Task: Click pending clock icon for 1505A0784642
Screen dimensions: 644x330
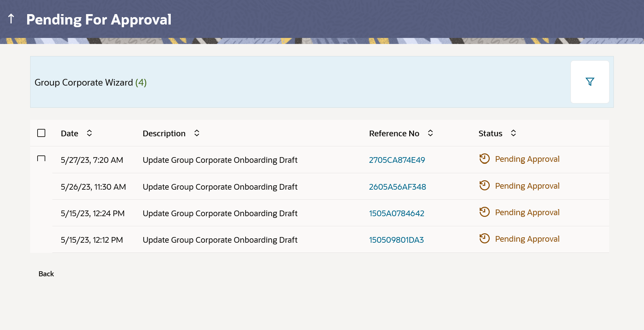Action: point(484,212)
